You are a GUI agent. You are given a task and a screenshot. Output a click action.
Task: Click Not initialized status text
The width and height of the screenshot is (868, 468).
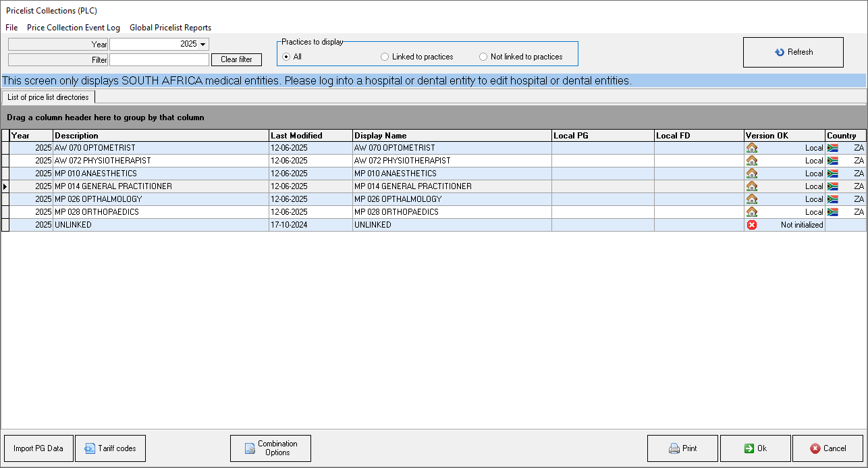[802, 225]
